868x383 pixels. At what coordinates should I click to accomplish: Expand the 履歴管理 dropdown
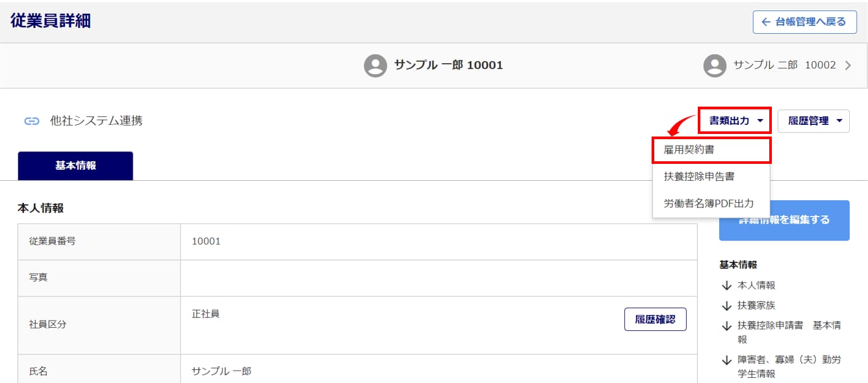point(813,121)
